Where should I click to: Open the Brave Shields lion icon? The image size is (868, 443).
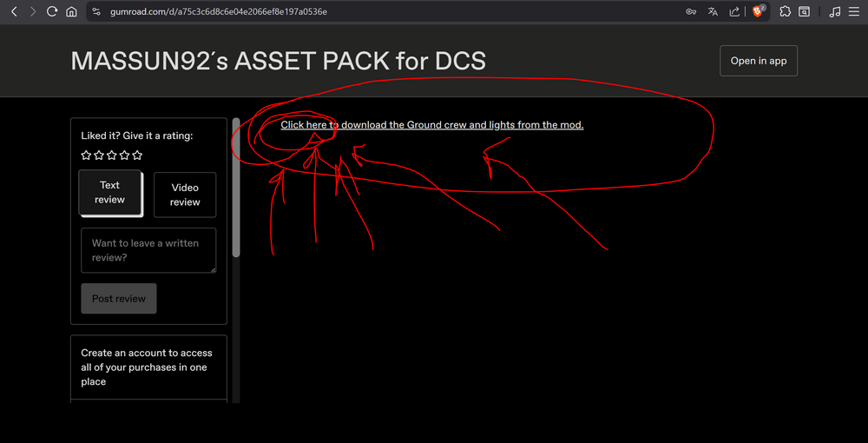coord(758,11)
